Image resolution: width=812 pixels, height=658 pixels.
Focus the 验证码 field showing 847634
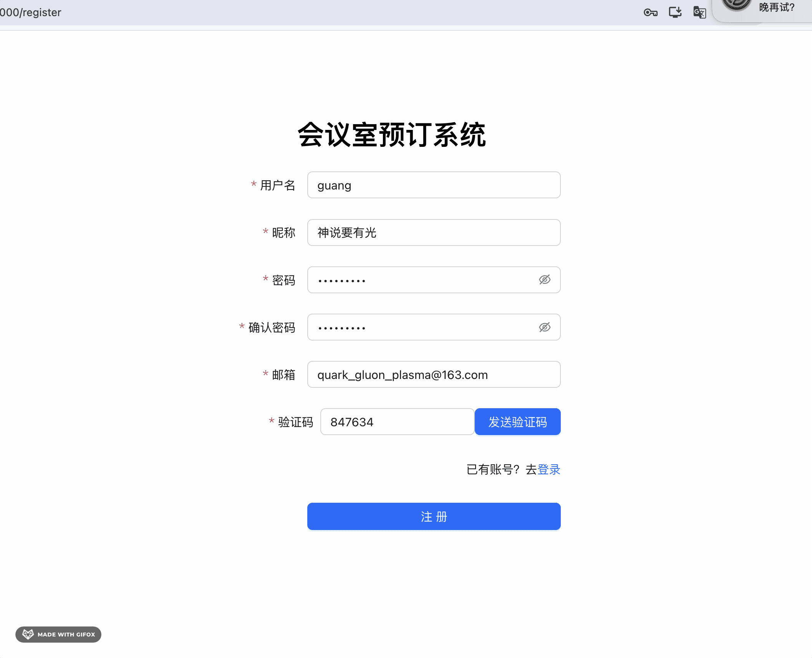(397, 422)
